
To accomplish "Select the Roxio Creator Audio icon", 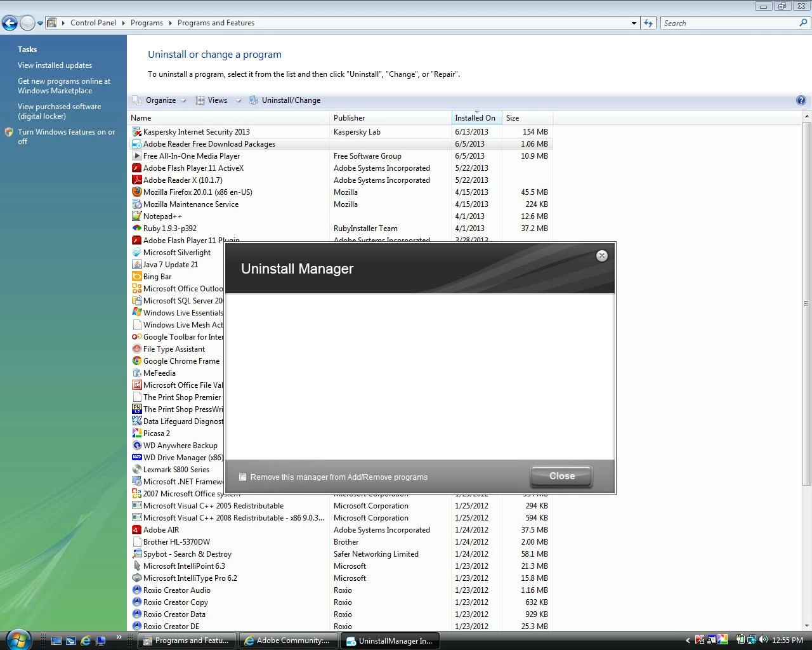I will click(136, 590).
